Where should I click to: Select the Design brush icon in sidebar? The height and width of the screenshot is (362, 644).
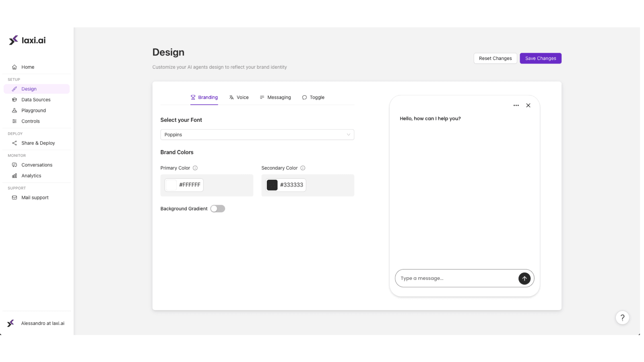14,88
